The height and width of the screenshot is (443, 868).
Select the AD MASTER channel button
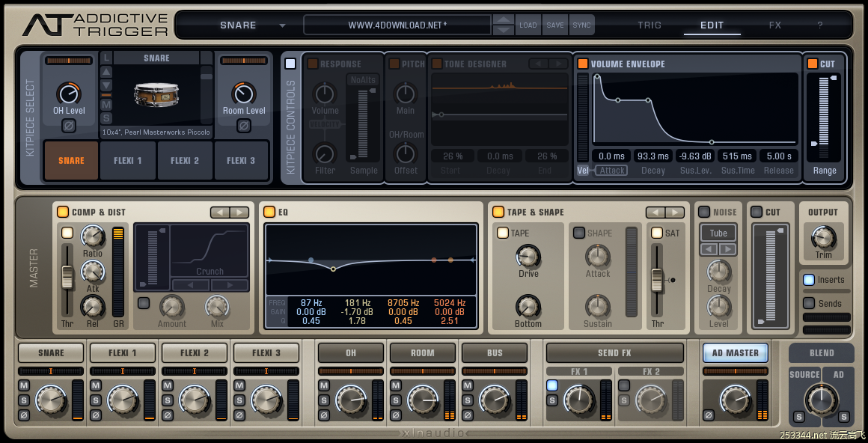[x=735, y=352]
